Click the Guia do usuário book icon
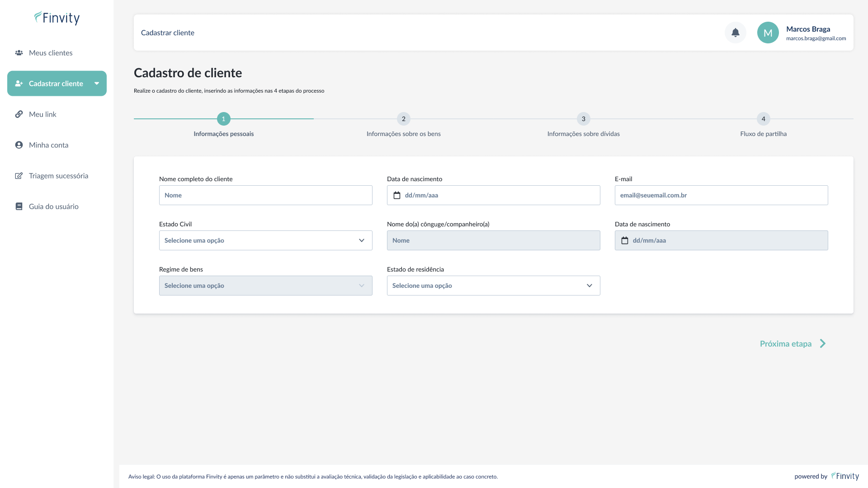This screenshot has width=868, height=488. (19, 206)
